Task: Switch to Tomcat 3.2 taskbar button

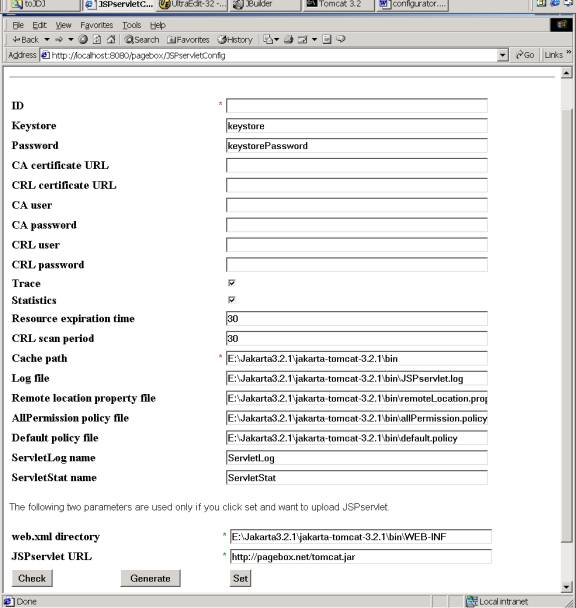Action: pyautogui.click(x=338, y=5)
